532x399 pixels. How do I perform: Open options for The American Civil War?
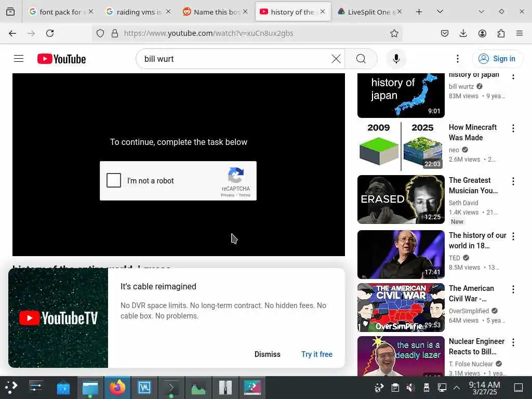click(513, 289)
